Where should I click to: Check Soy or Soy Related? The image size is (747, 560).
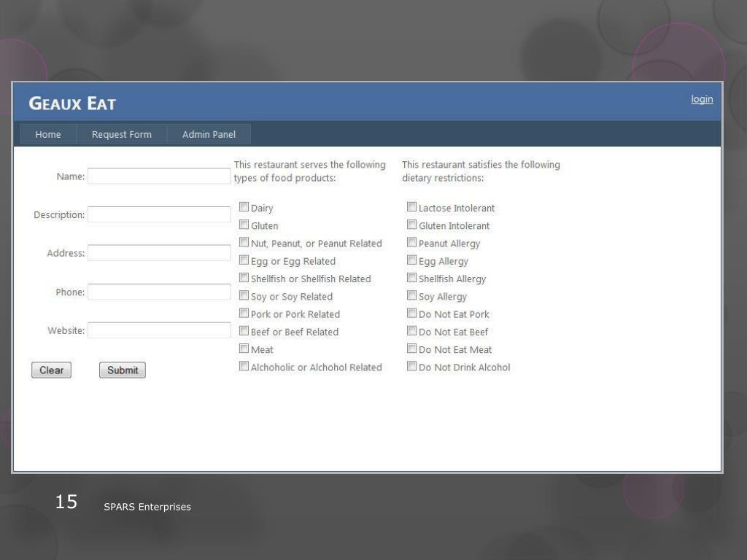(244, 296)
